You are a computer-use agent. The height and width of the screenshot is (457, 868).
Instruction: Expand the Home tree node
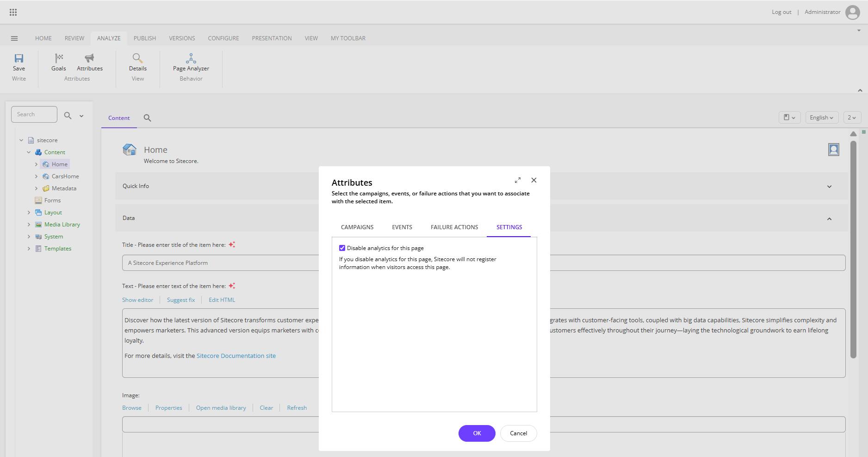[x=36, y=164]
